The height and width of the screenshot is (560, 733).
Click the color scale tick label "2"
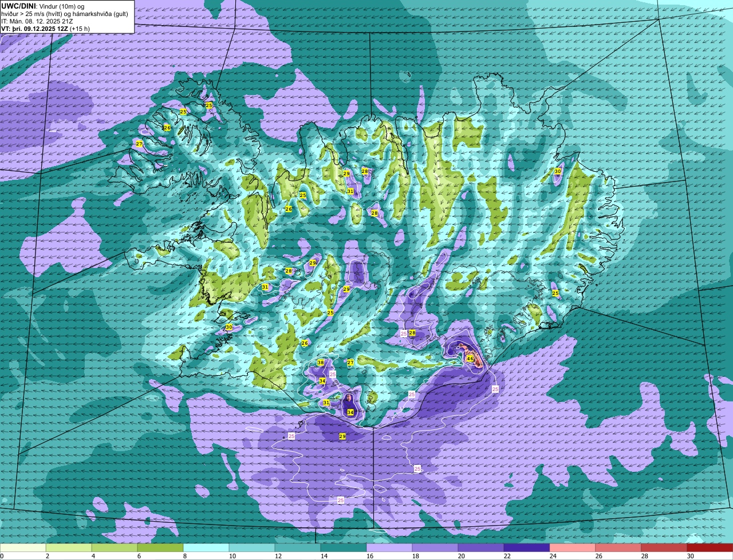47,556
